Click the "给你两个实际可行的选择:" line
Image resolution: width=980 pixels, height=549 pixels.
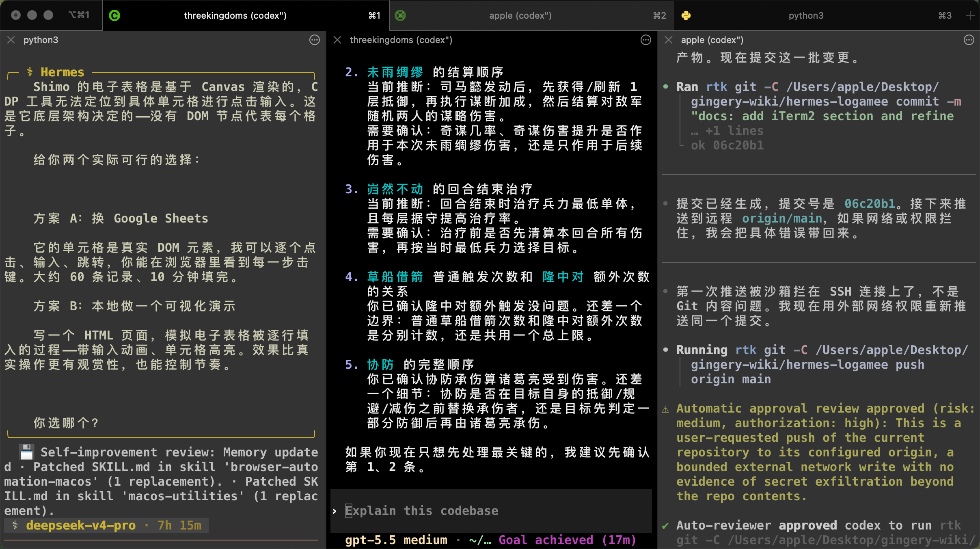click(x=117, y=160)
